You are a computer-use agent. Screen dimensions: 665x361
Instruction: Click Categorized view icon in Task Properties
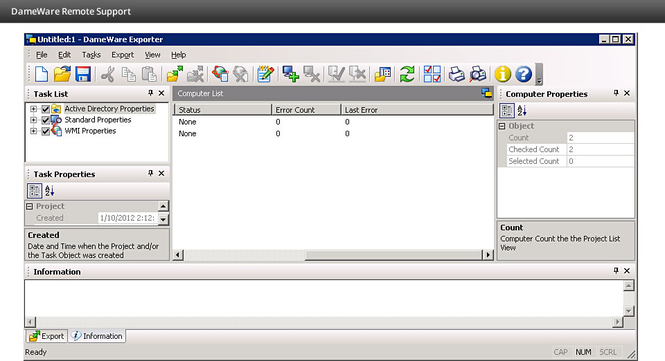pos(34,191)
